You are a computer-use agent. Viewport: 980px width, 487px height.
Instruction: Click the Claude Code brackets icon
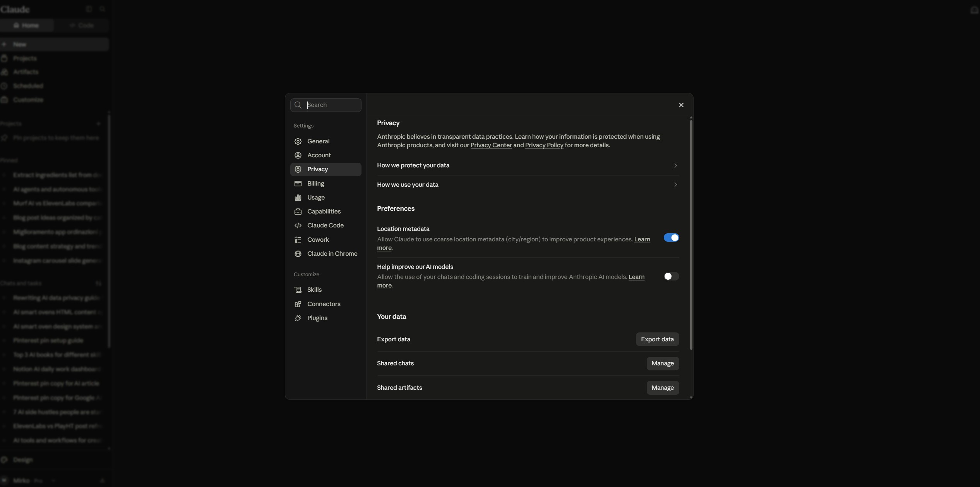[x=298, y=225]
